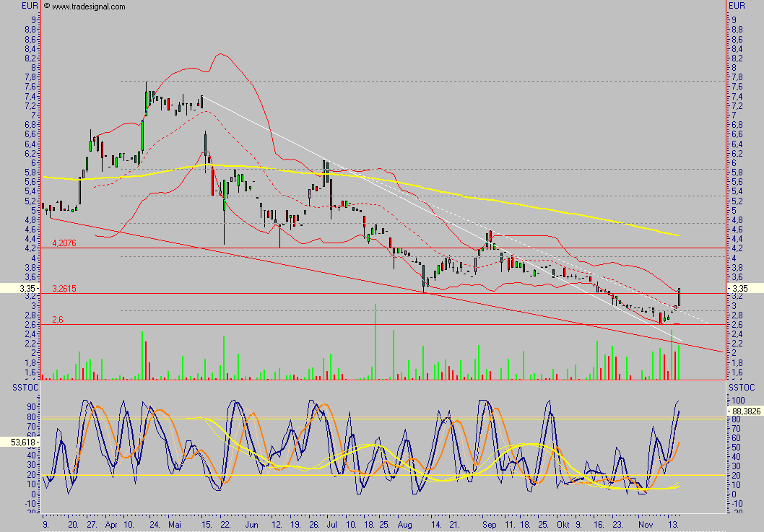Click the "90" value on left SSTOC axis
Viewport: 764px width, 532px height.
tap(32, 407)
